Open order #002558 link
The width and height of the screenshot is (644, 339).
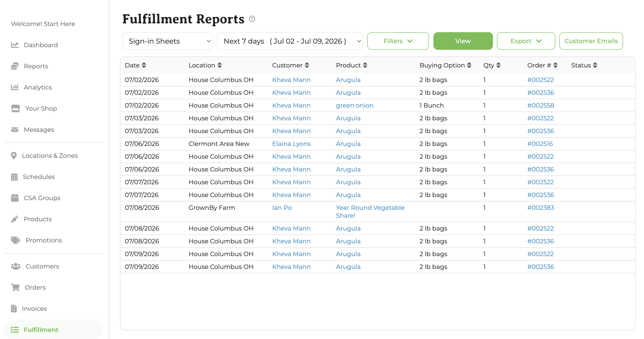tap(541, 105)
